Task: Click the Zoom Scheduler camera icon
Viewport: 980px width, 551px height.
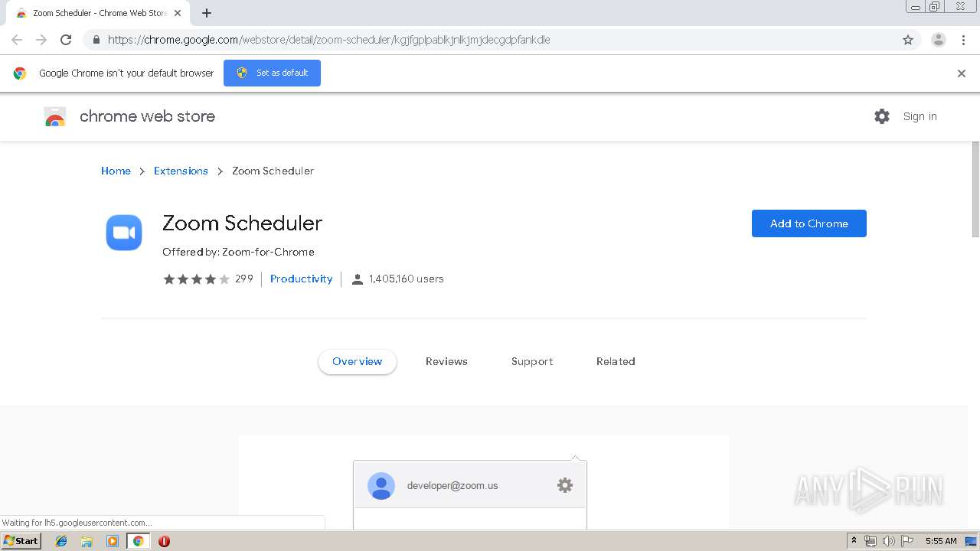Action: point(124,233)
